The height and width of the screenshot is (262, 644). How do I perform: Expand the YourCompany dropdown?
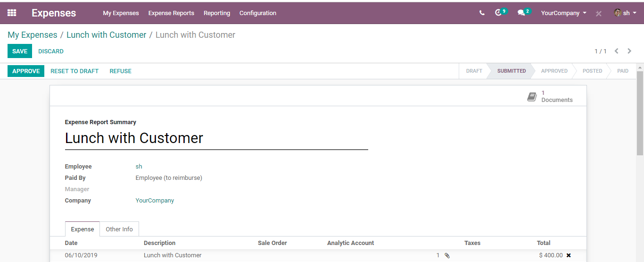coord(564,13)
